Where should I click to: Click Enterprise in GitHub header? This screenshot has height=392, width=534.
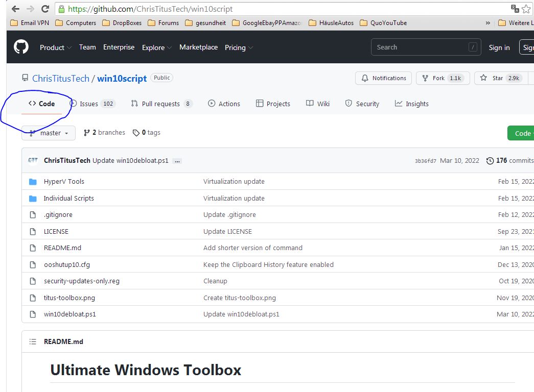119,47
